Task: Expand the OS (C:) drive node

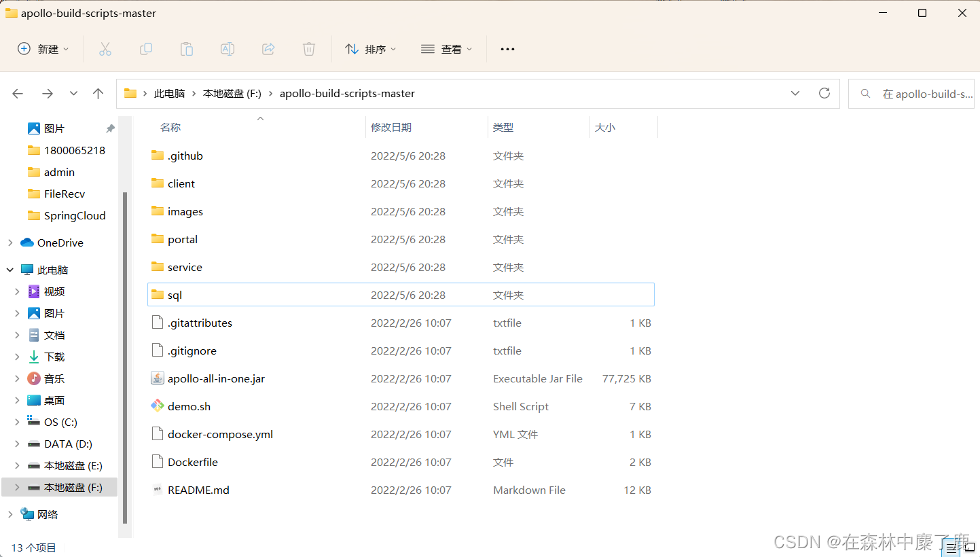Action: tap(17, 422)
